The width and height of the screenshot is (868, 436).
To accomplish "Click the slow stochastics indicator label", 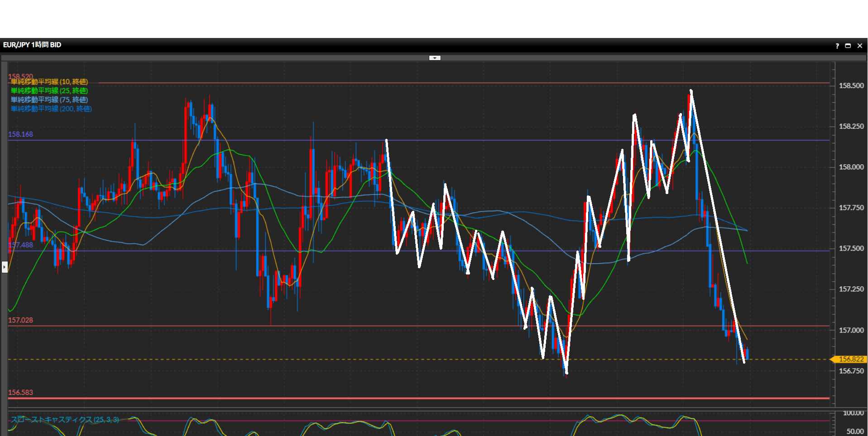I will (x=65, y=420).
